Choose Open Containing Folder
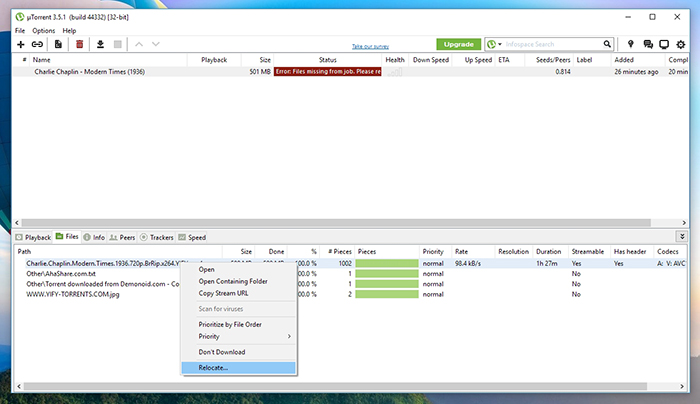Screen dimensions: 700x404 pos(238,281)
